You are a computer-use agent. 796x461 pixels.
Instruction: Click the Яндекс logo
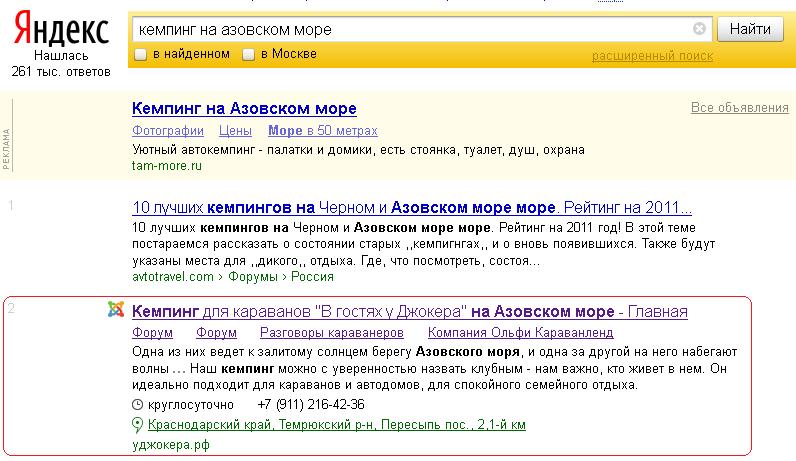pyautogui.click(x=61, y=28)
